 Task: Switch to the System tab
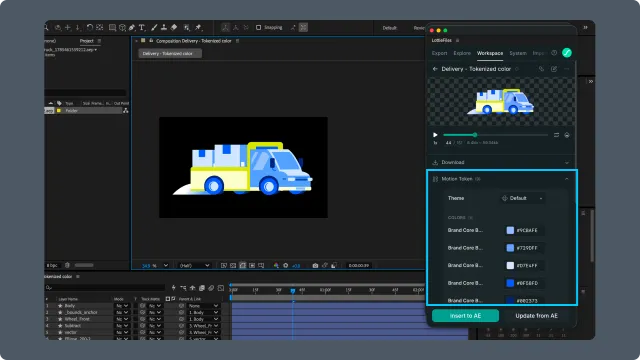pos(518,53)
